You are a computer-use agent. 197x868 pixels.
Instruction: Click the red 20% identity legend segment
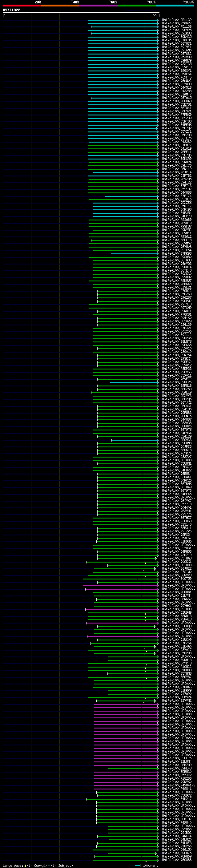[x=22, y=6]
